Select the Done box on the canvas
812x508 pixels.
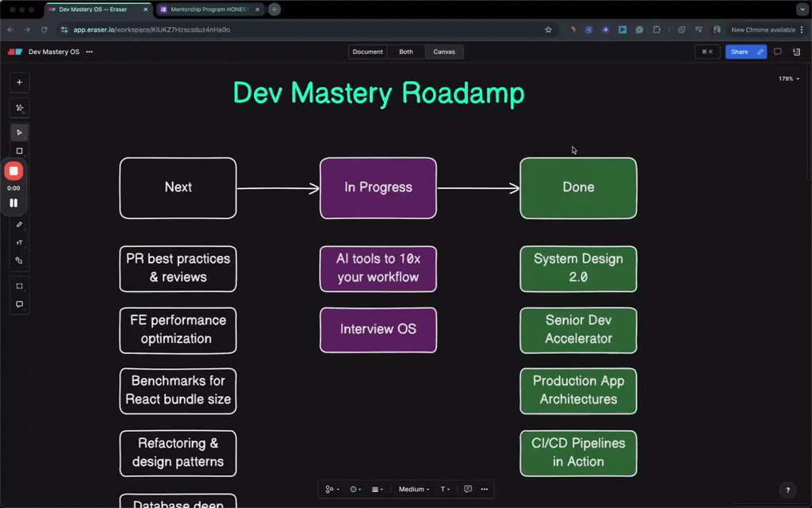click(x=577, y=188)
